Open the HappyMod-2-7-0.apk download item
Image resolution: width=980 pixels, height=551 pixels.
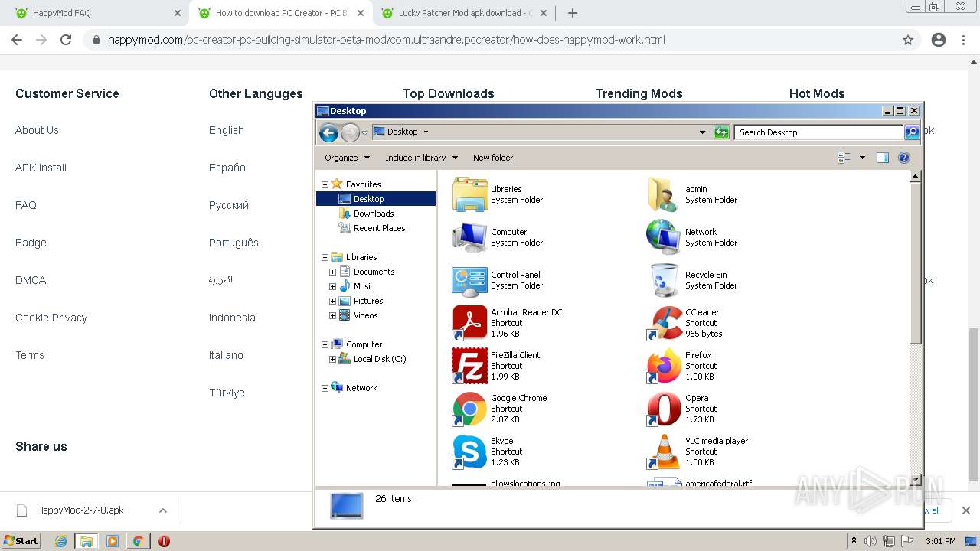pyautogui.click(x=80, y=510)
